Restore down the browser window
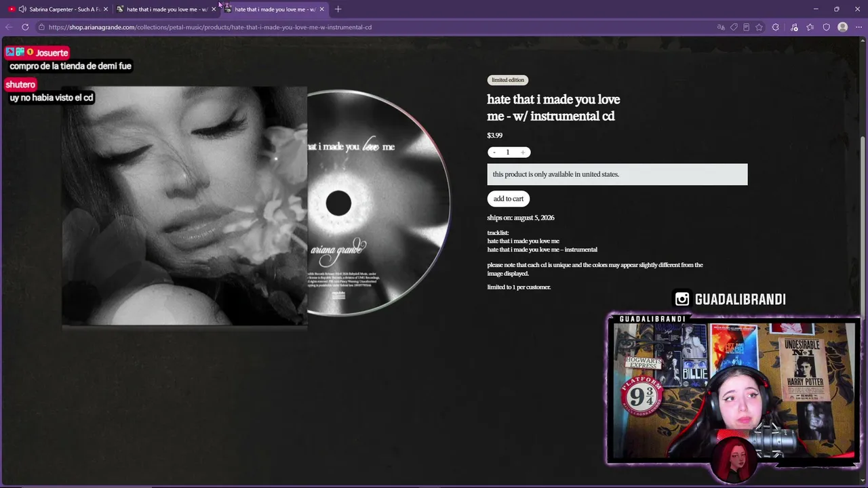This screenshot has height=488, width=868. click(x=837, y=9)
